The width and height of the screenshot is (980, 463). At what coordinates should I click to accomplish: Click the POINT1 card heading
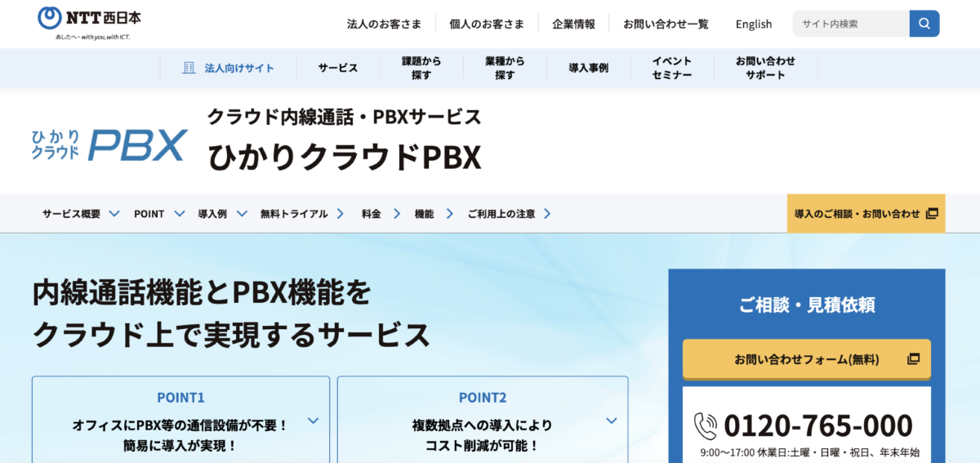coord(180,398)
